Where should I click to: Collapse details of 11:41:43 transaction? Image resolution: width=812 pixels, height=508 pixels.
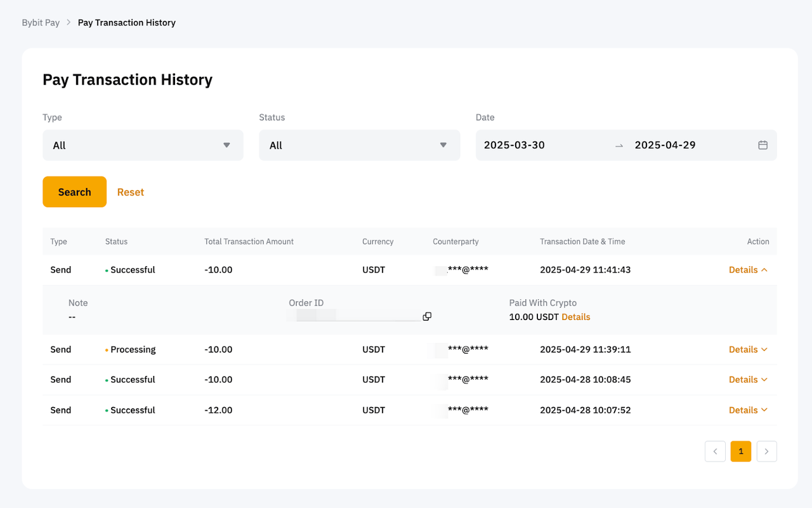pos(748,270)
